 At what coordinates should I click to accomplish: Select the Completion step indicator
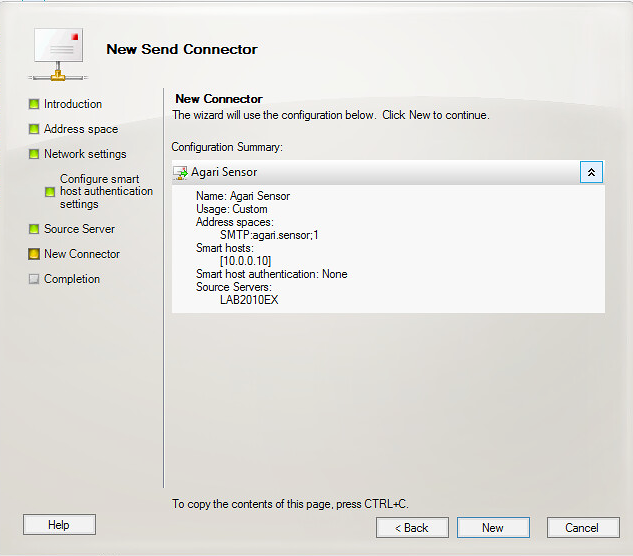tap(34, 279)
